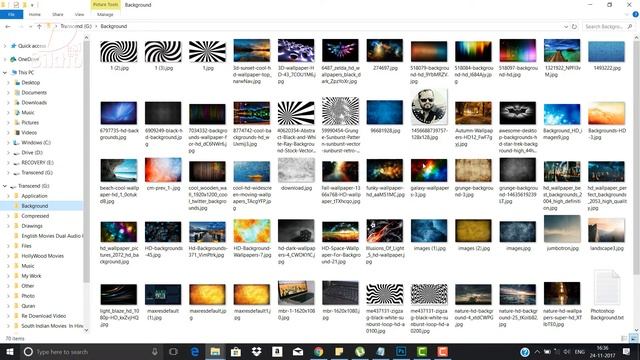Click the search magnifier icon in the search box
Screen dimensions: 640x360
pos(630,26)
